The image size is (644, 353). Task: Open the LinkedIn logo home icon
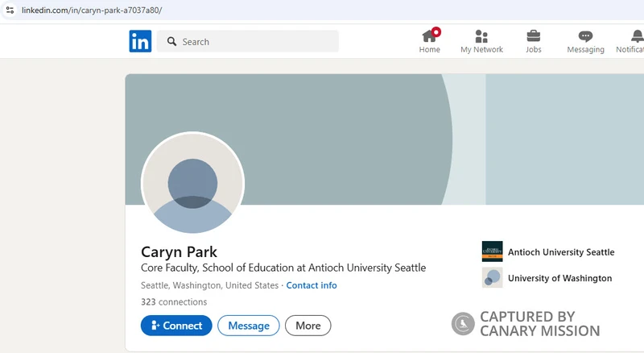pyautogui.click(x=140, y=41)
